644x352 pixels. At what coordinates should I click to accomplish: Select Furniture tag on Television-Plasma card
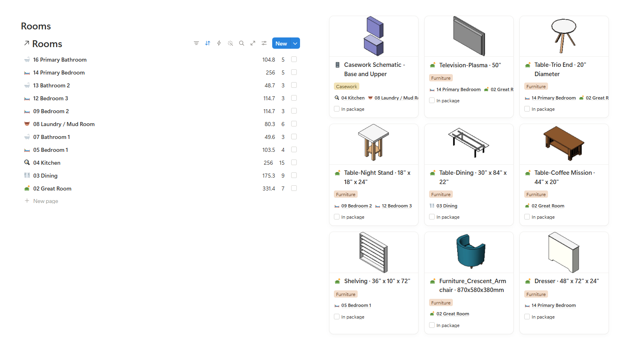pyautogui.click(x=441, y=78)
